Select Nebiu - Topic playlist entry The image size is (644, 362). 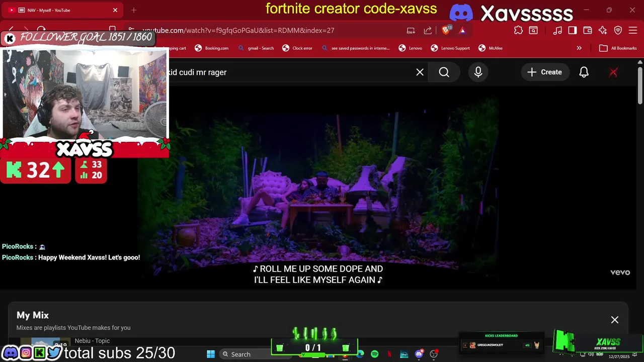click(92, 341)
